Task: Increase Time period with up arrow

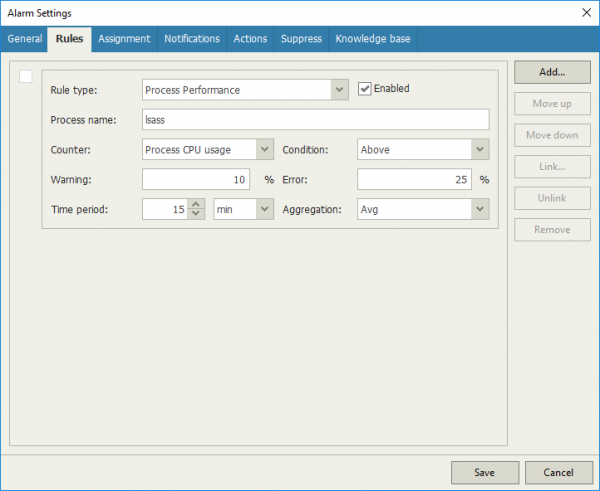Action: click(x=196, y=205)
